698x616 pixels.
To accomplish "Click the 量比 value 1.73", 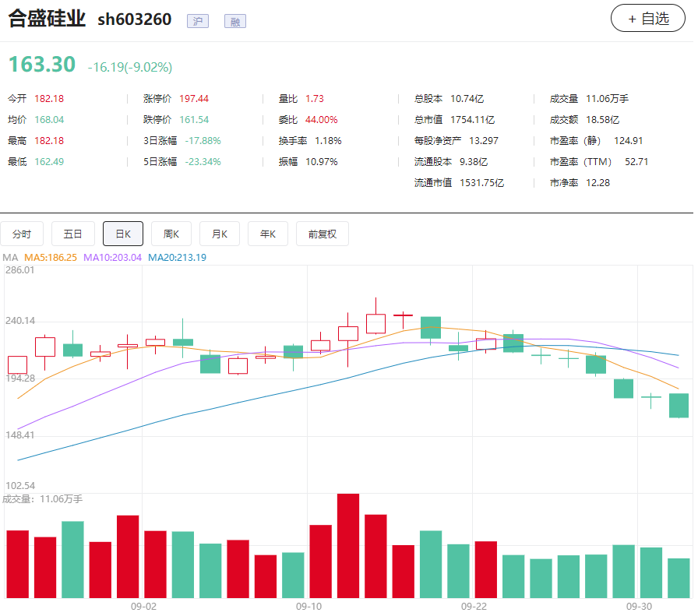I will [x=315, y=99].
